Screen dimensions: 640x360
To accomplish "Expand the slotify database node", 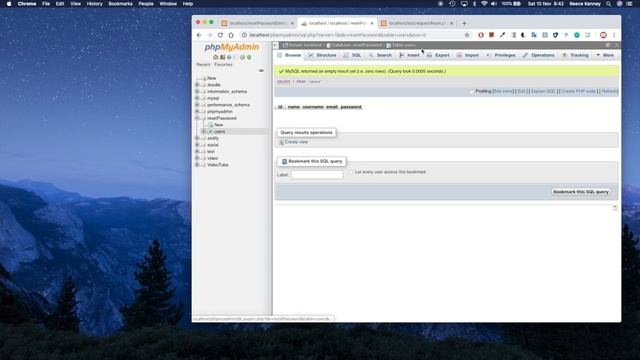I will (197, 138).
